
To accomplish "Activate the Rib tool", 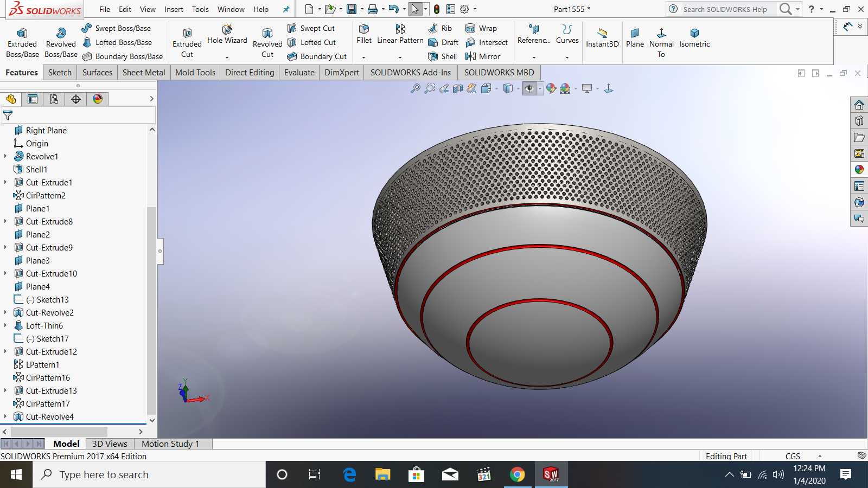I will [440, 28].
